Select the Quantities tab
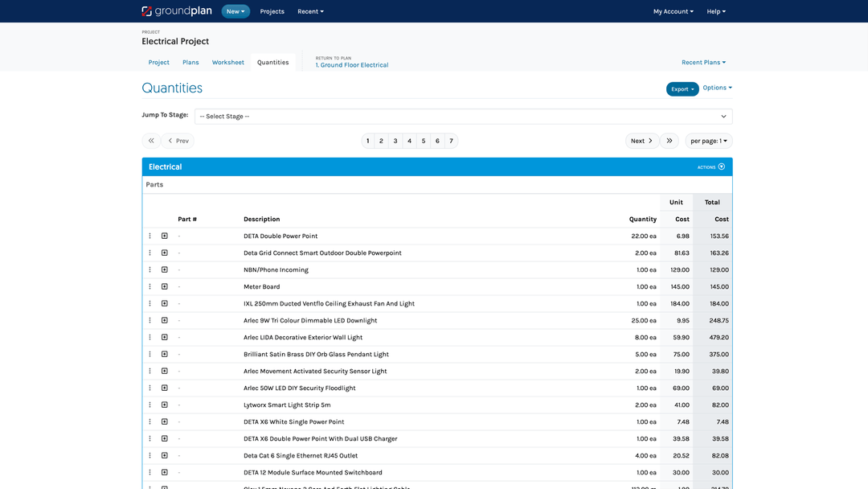Viewport: 868px width, 489px height. click(273, 62)
